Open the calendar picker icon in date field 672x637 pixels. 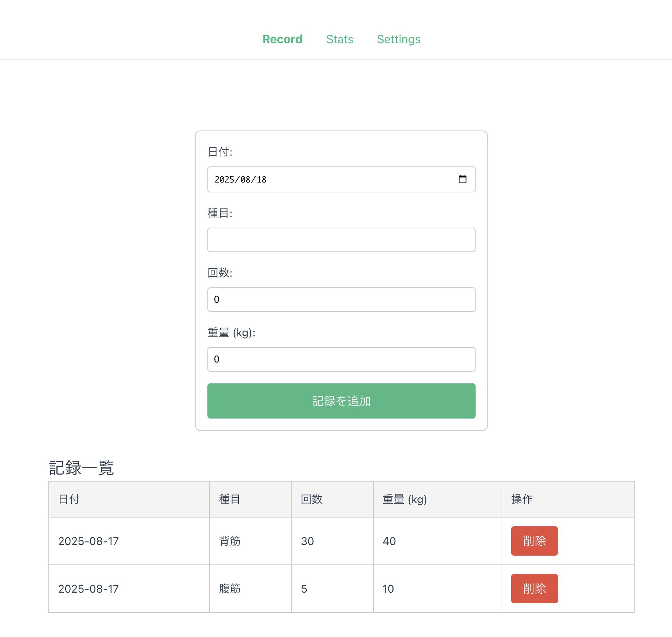[x=462, y=179]
